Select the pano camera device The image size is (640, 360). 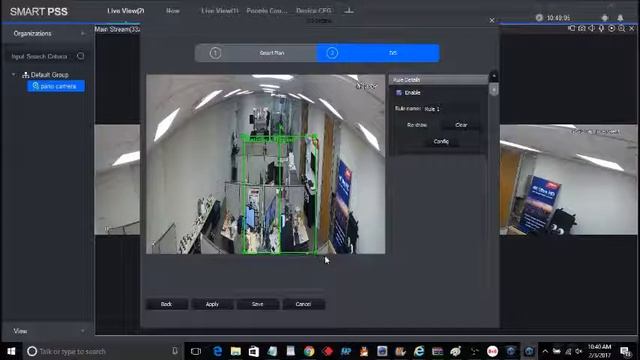click(x=56, y=86)
